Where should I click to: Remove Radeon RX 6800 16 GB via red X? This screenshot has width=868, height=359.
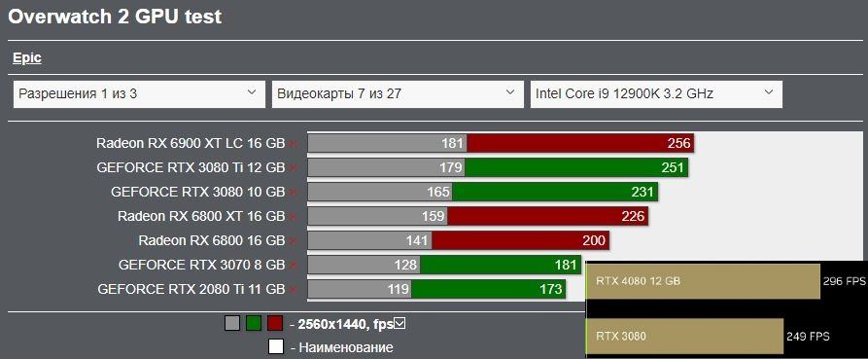click(294, 241)
